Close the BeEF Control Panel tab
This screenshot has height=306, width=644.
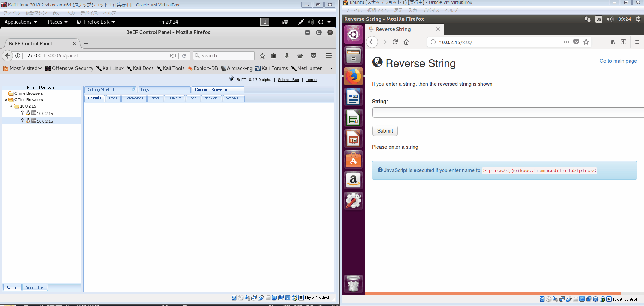coord(74,44)
